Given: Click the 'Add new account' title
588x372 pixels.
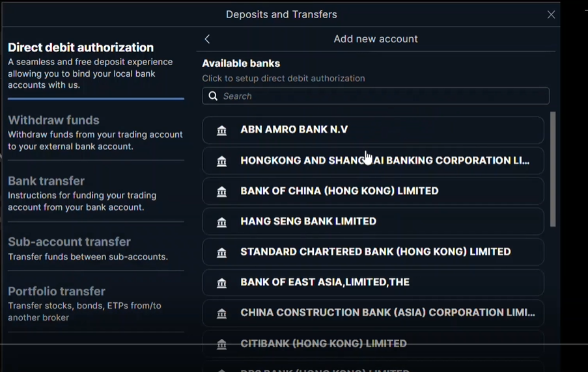Looking at the screenshot, I should click(x=376, y=39).
